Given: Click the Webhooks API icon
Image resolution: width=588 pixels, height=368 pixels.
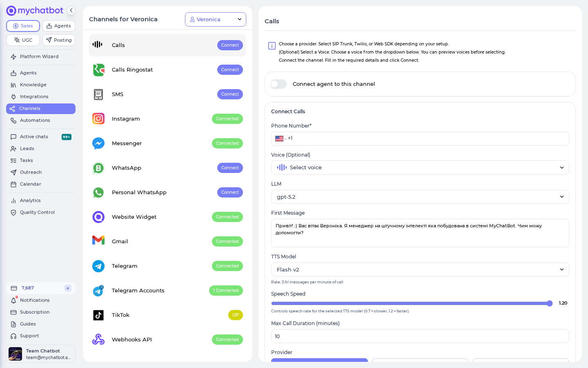Looking at the screenshot, I should coord(98,339).
